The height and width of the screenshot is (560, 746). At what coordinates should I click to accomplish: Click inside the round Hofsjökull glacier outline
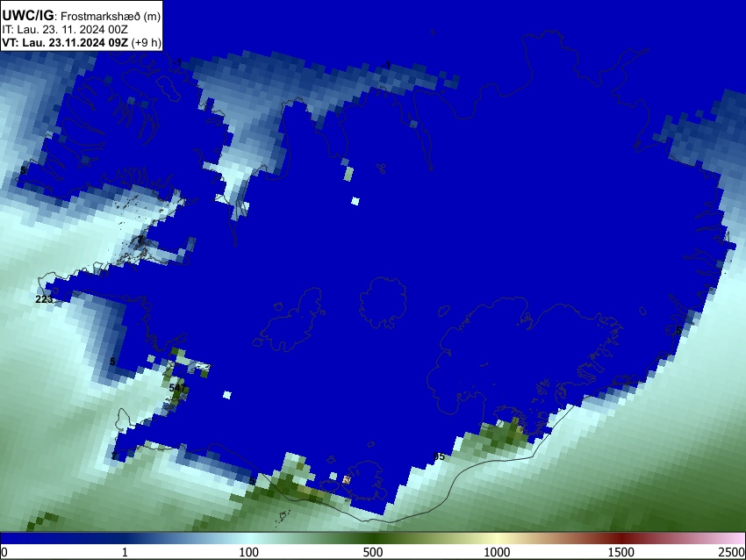tap(383, 303)
